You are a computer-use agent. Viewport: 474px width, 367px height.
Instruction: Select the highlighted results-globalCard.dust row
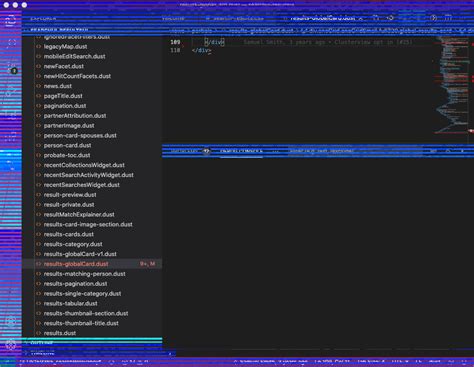[x=92, y=264]
